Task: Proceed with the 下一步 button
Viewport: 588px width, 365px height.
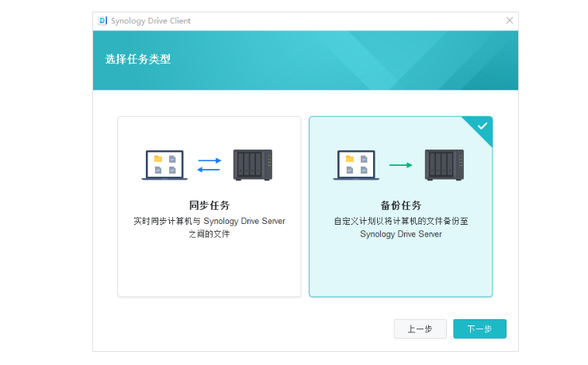Action: coord(479,329)
